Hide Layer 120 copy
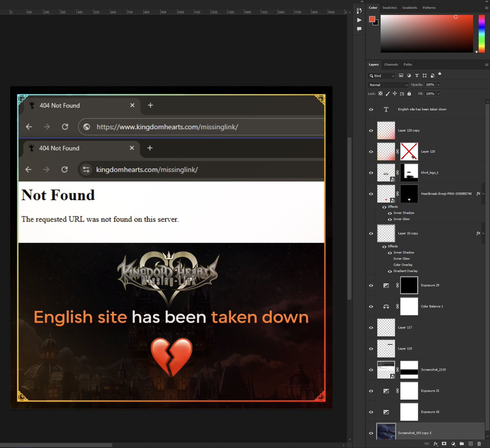This screenshot has width=490, height=448. pos(371,131)
